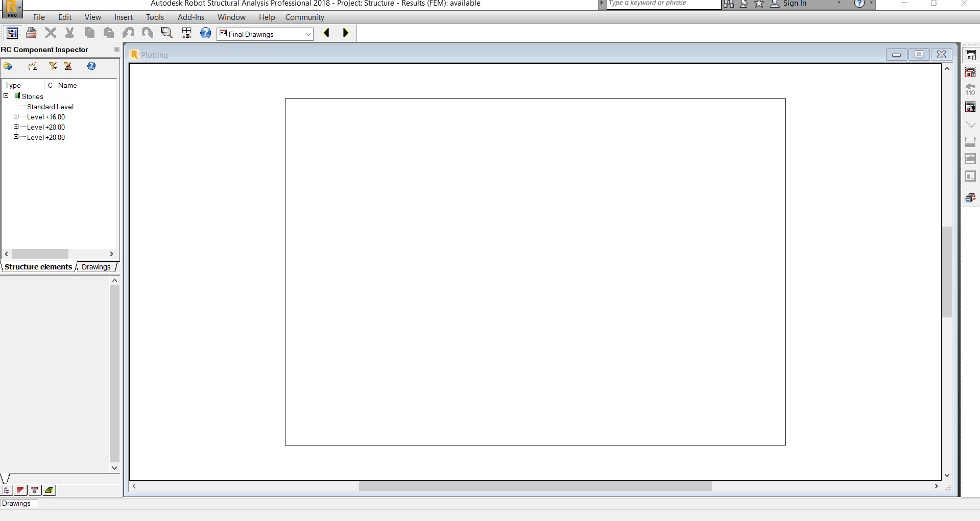Go to next drawing with right arrow
Screen dimensions: 980x521
[x=346, y=33]
